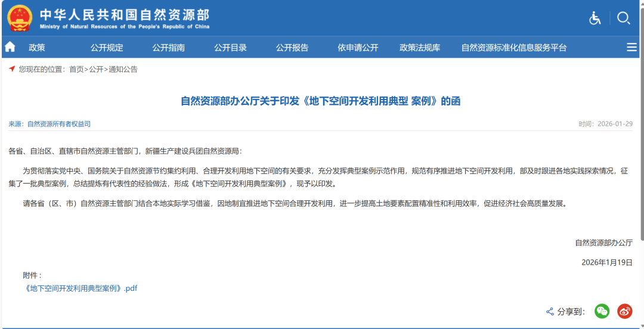644x329 pixels.
Task: Open the accessibility wheelchair icon
Action: 595,18
